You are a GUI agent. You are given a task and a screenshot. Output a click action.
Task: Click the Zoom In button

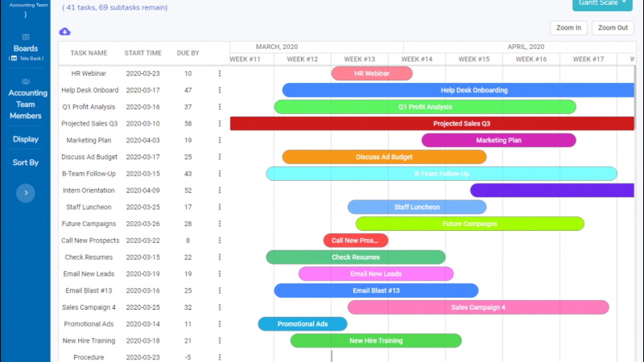click(568, 28)
